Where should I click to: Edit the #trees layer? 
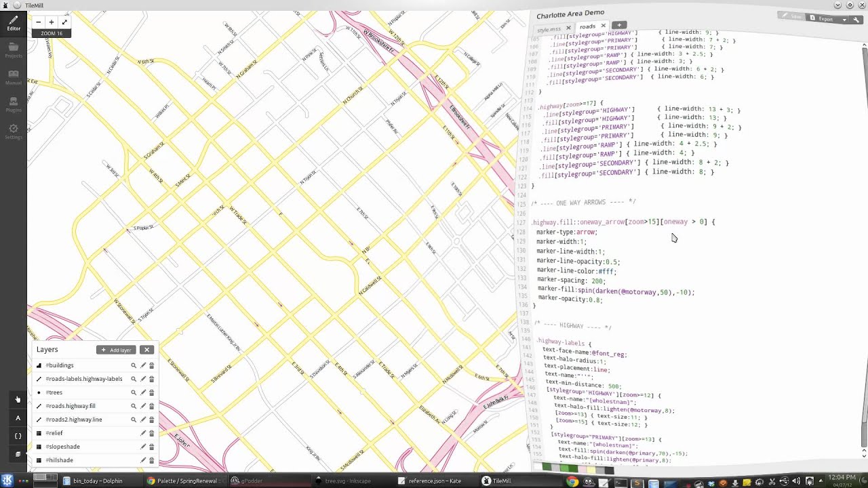point(143,392)
